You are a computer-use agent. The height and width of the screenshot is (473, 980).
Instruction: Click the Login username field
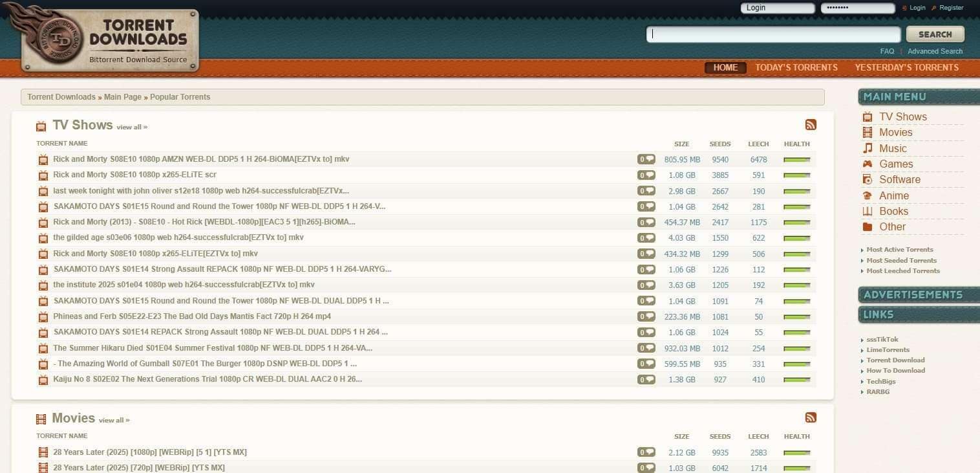coord(778,8)
